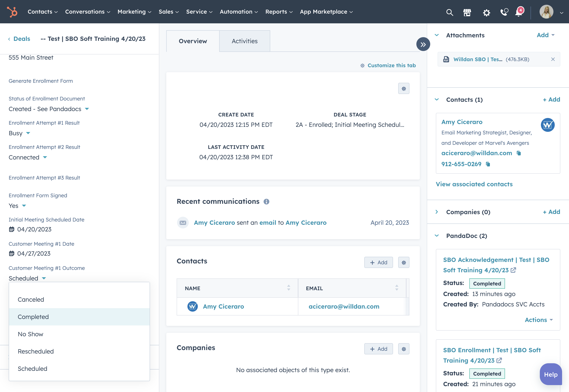Image resolution: width=569 pixels, height=392 pixels.
Task: Click the user avatar photo
Action: (546, 12)
